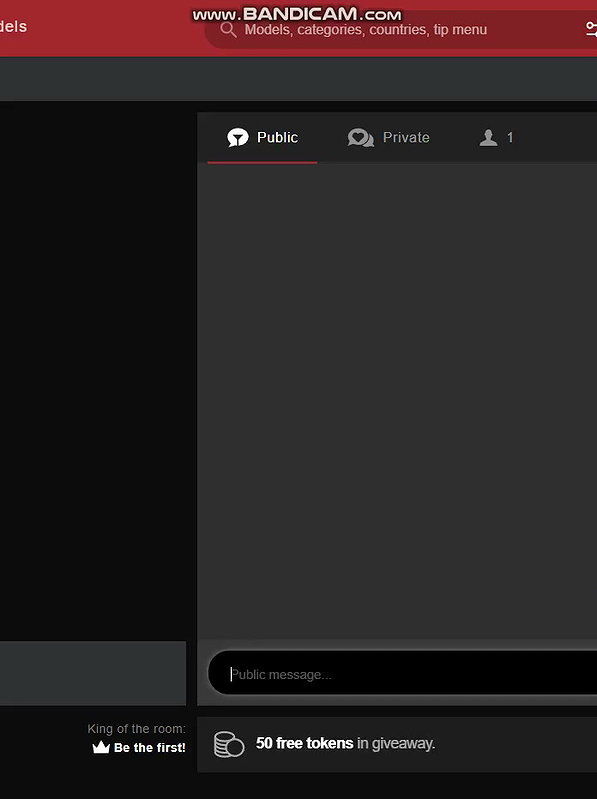The image size is (597, 799).
Task: Click the 'in giveaway' text
Action: (x=396, y=743)
